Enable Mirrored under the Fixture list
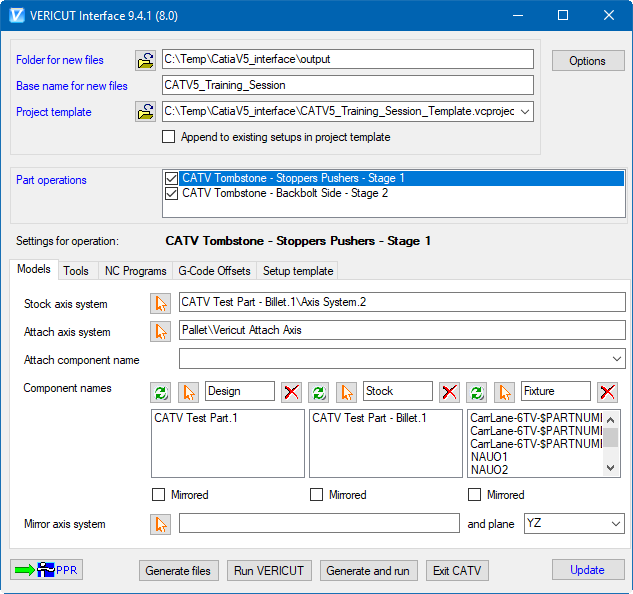The width and height of the screenshot is (633, 594). pos(474,495)
